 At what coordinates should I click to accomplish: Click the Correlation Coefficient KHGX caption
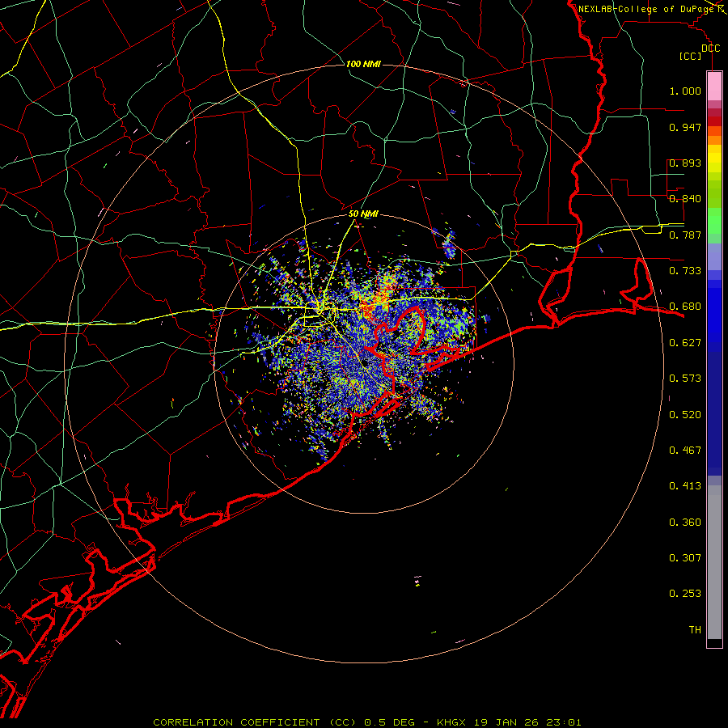tap(366, 722)
